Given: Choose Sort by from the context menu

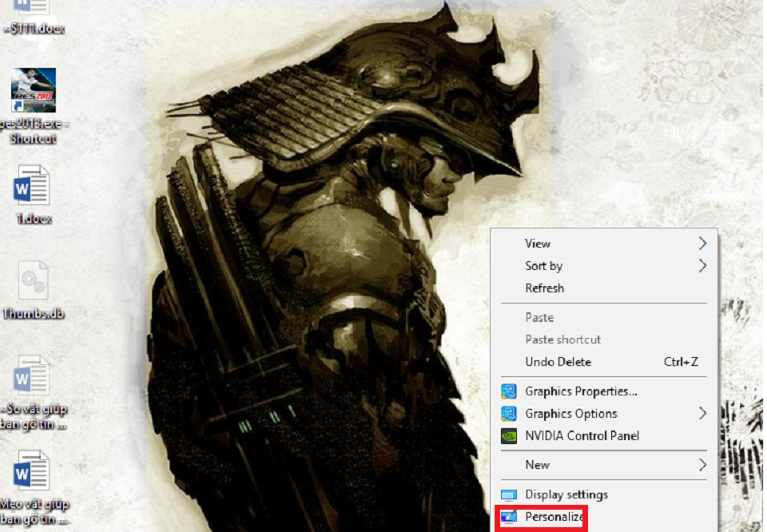Looking at the screenshot, I should (604, 265).
